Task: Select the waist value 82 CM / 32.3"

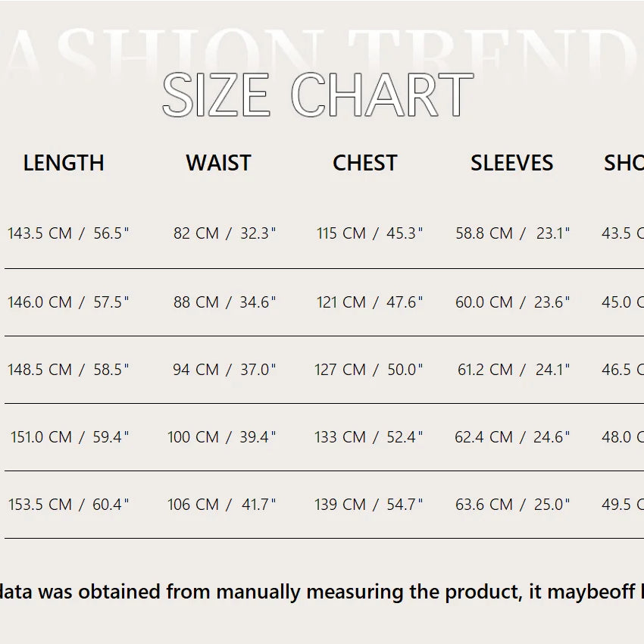Action: tap(224, 233)
